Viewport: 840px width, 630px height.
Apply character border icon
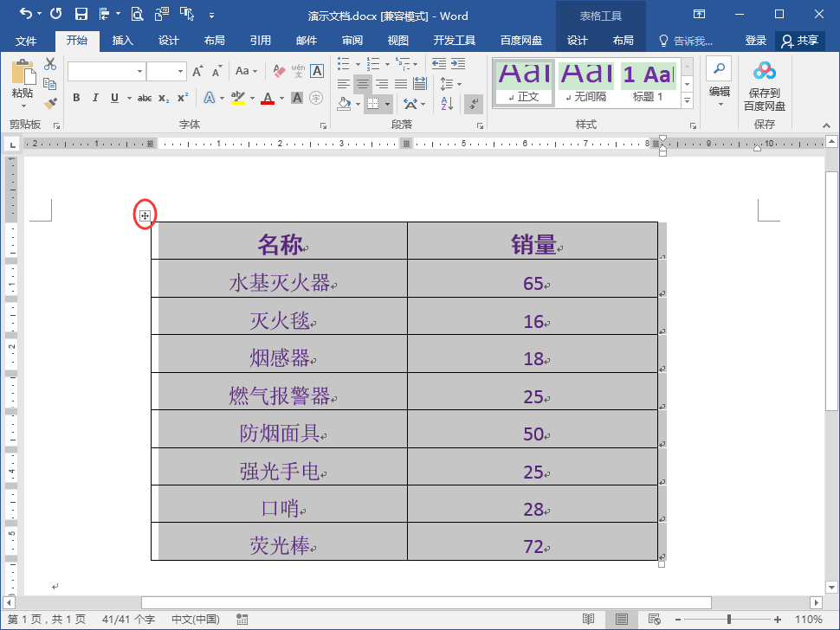[x=317, y=71]
